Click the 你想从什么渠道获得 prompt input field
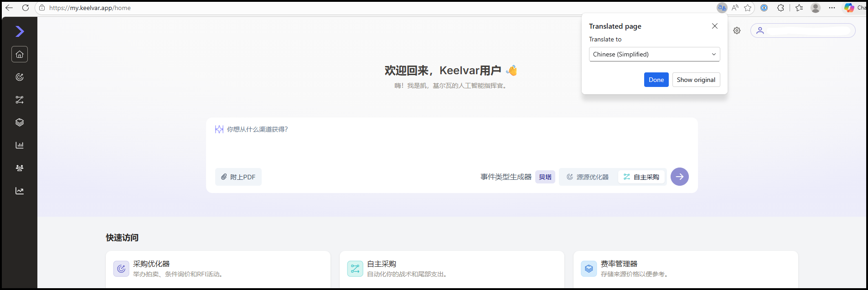Viewport: 868px width, 290px height. pos(451,141)
